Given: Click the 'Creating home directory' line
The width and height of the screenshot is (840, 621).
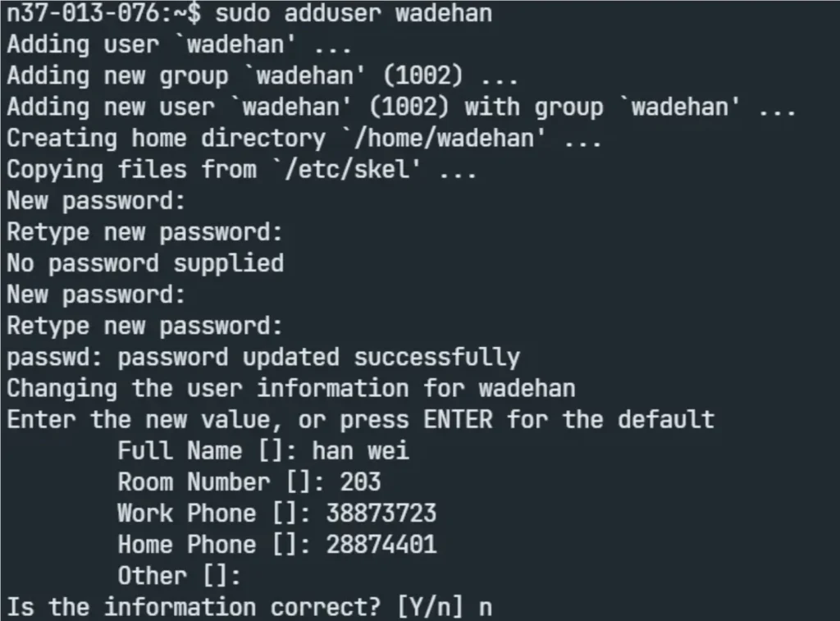Looking at the screenshot, I should 304,139.
